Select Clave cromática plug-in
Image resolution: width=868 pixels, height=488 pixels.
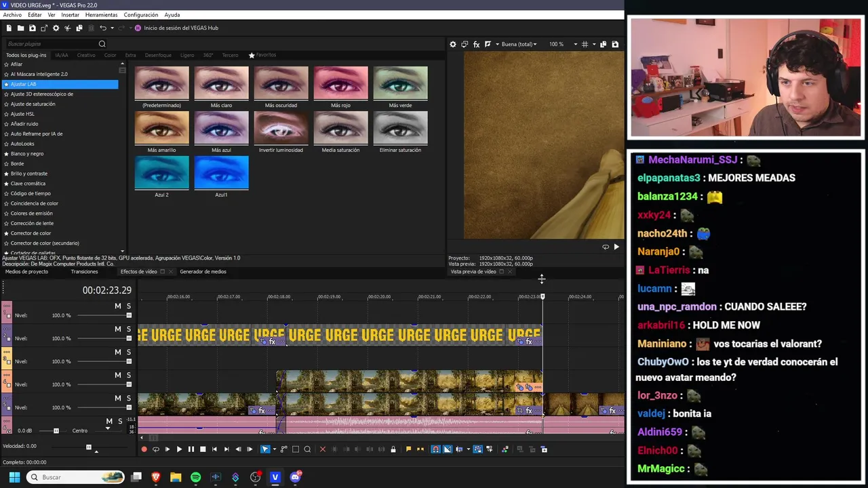coord(28,184)
